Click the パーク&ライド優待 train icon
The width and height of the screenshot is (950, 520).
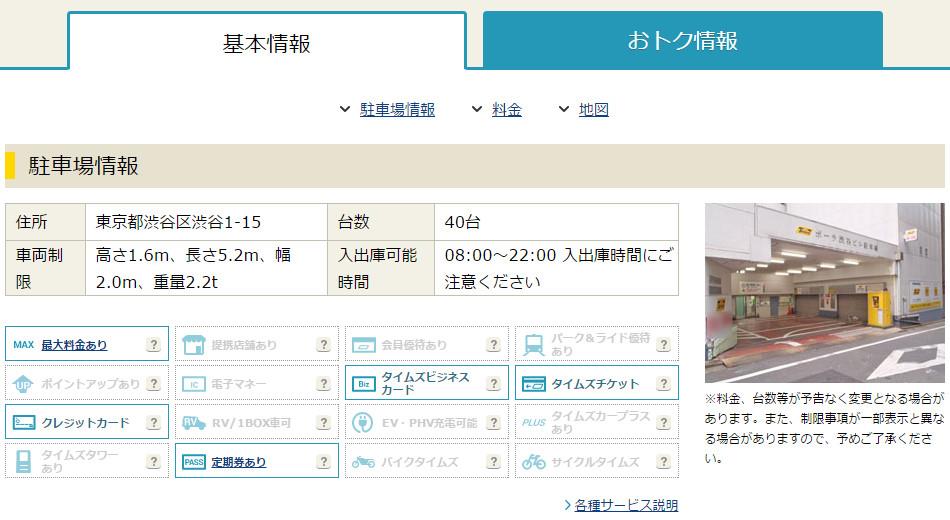(534, 345)
